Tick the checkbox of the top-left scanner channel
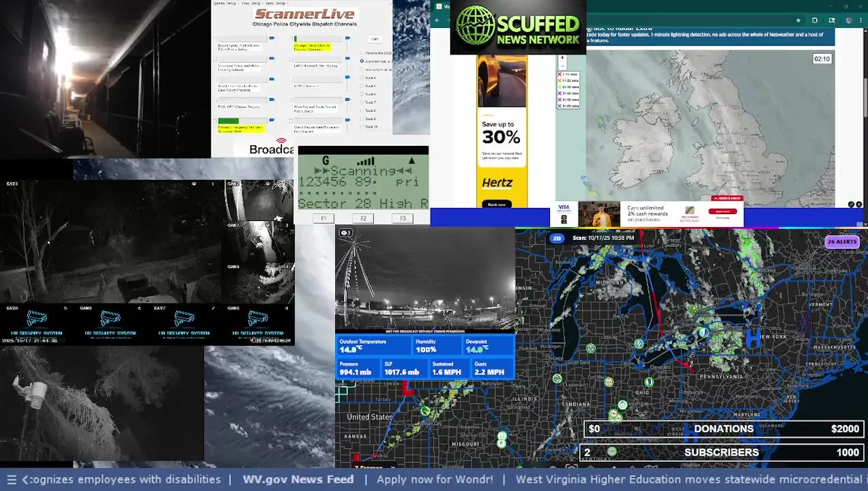This screenshot has height=491, width=868. [215, 39]
